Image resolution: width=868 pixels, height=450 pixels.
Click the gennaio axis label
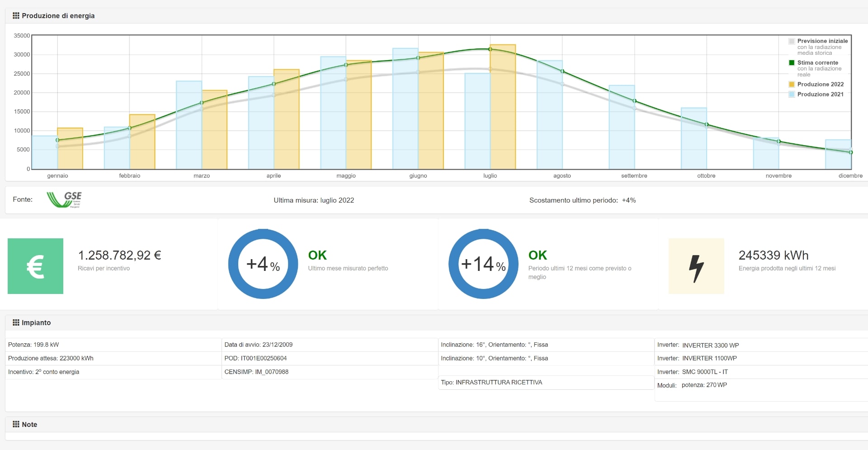(57, 175)
